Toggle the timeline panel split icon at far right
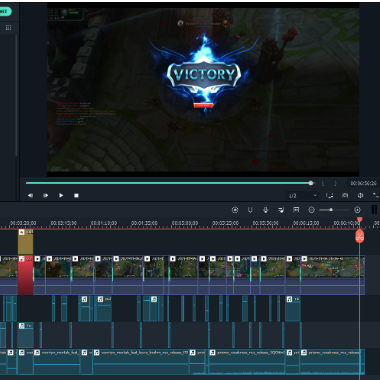Viewport: 380px width, 380px height. tap(374, 210)
